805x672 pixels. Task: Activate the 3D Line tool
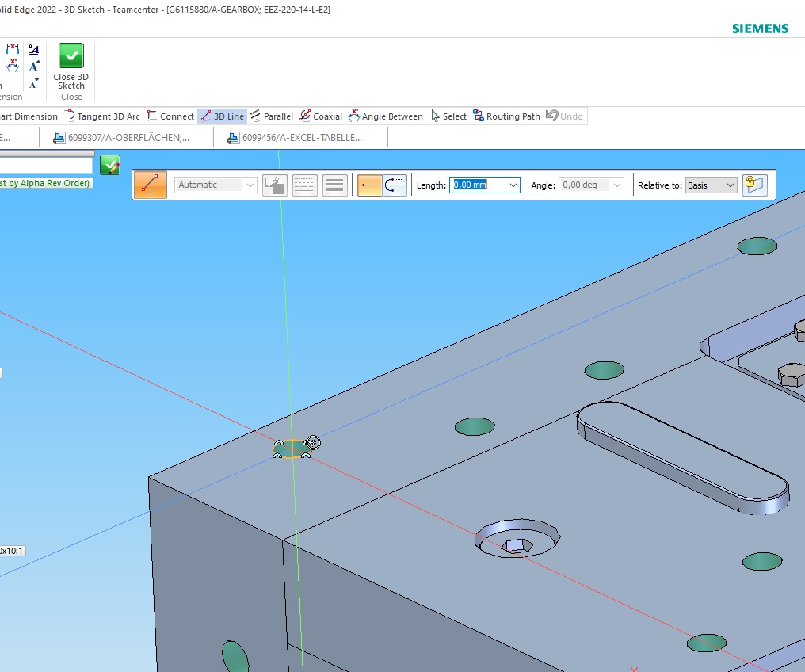tap(223, 116)
